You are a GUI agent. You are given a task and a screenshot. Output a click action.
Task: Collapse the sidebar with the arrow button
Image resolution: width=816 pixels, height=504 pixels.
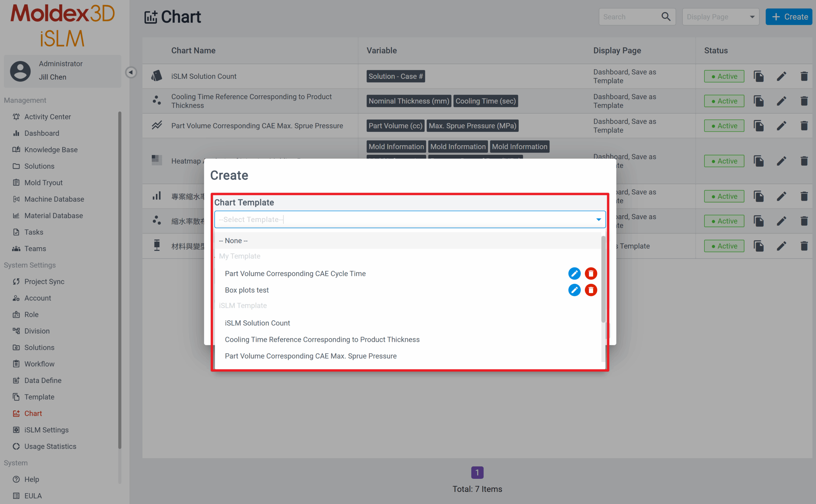point(131,72)
